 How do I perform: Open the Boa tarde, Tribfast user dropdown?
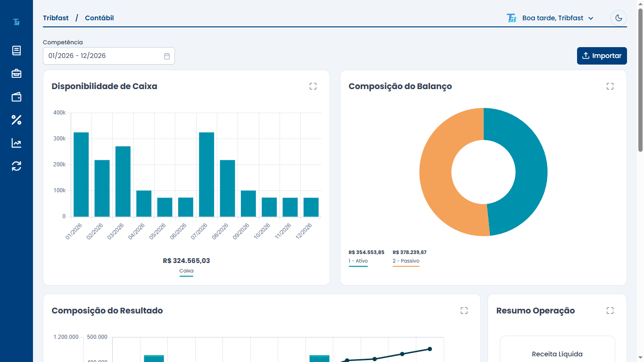click(557, 18)
